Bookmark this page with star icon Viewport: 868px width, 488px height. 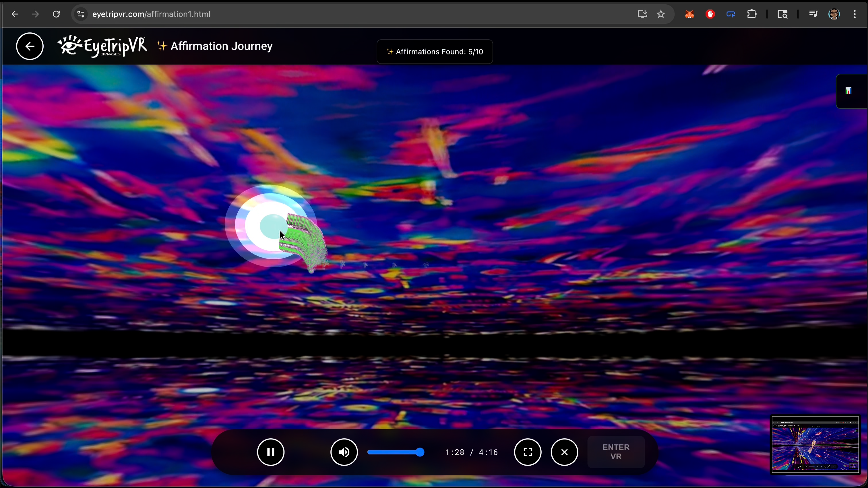tap(661, 14)
